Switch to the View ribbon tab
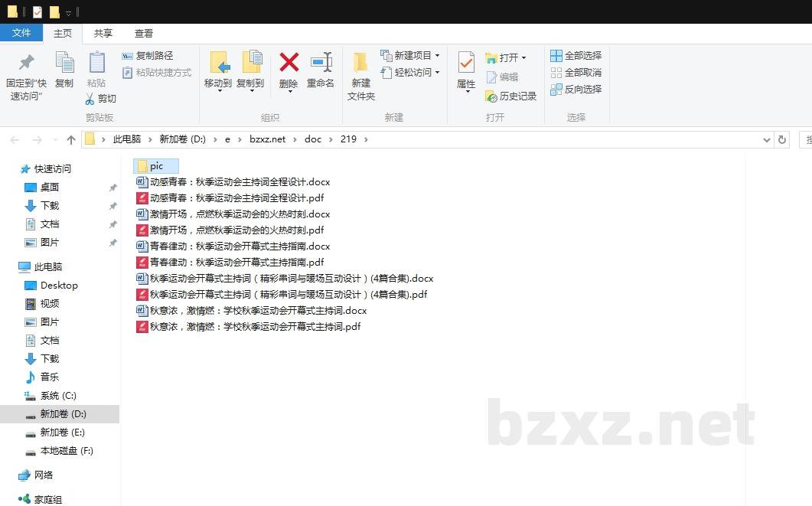This screenshot has width=812, height=506. 144,33
